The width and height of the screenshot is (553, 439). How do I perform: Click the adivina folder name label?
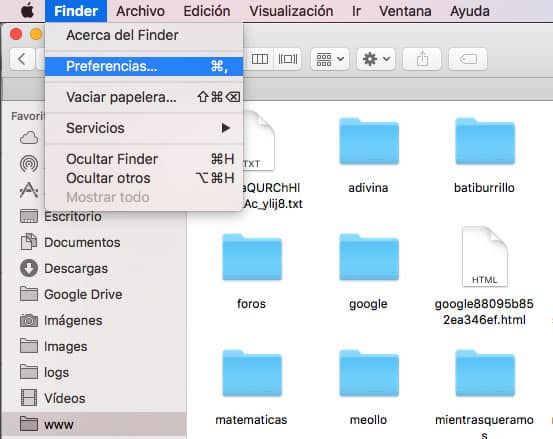point(368,188)
